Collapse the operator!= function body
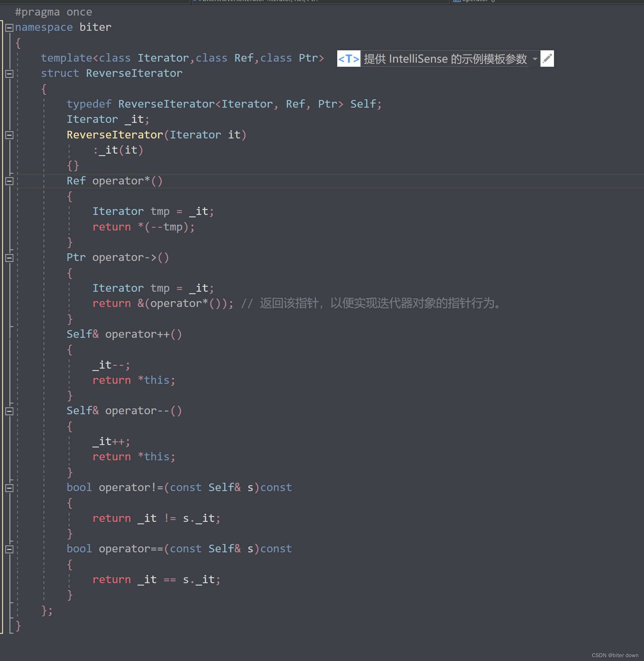 [x=9, y=488]
